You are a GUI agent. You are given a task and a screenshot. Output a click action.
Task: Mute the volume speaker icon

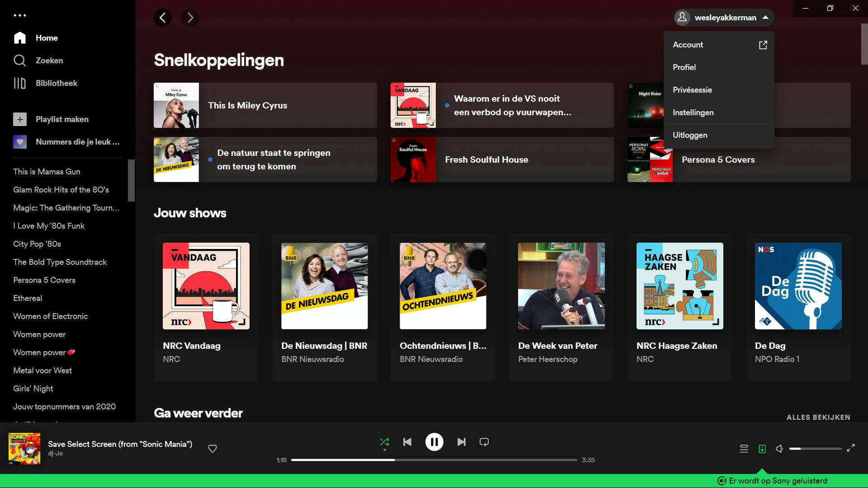coord(779,449)
